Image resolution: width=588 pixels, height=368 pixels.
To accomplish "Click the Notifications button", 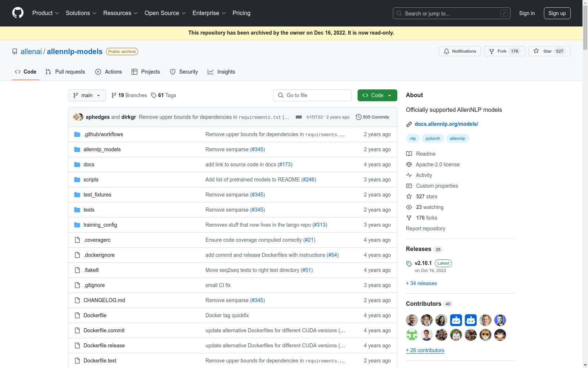I will coord(460,51).
